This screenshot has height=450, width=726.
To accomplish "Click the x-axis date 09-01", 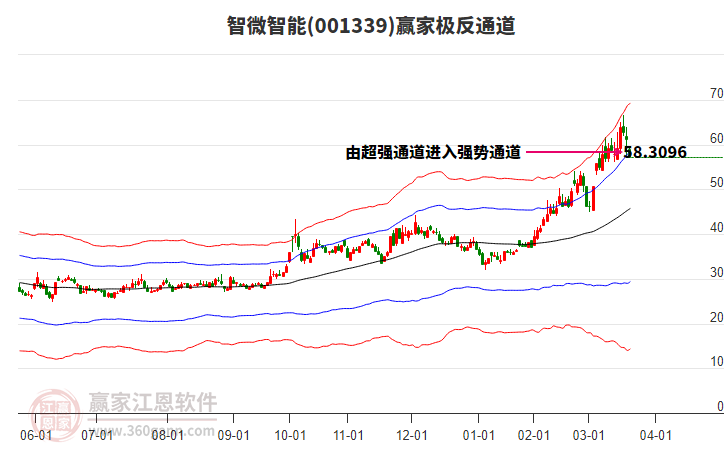I will pos(234,436).
